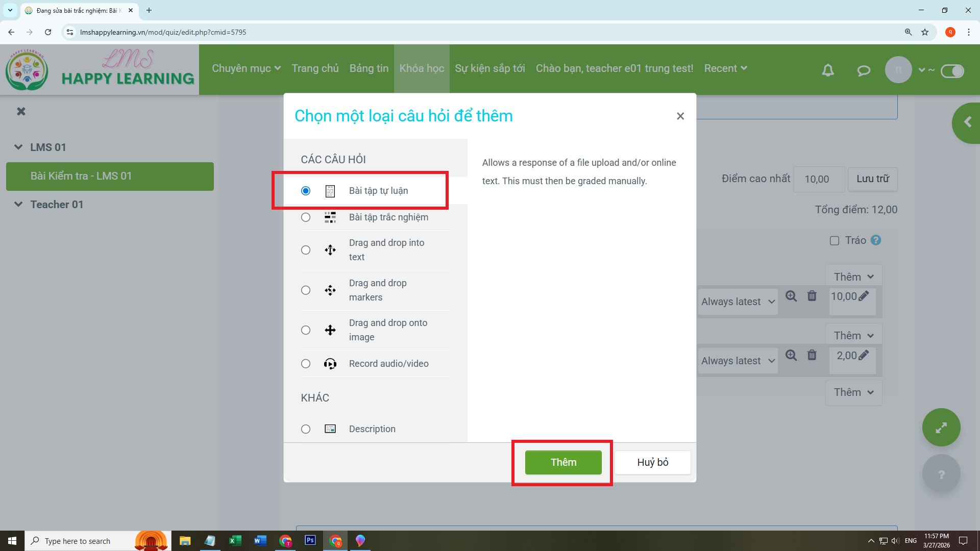Delete the 2,00 point question
This screenshot has height=551, width=980.
pyautogui.click(x=812, y=355)
